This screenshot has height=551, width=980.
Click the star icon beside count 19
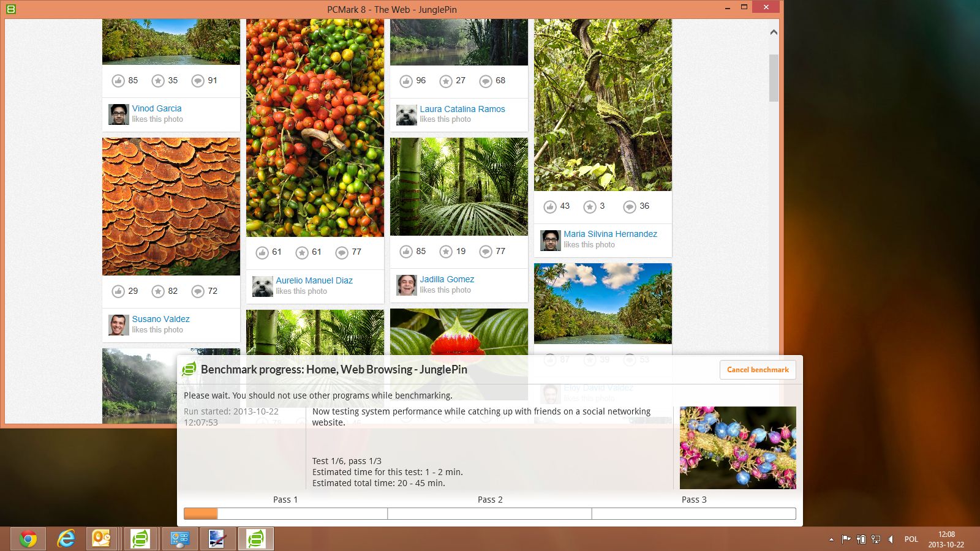(x=446, y=252)
